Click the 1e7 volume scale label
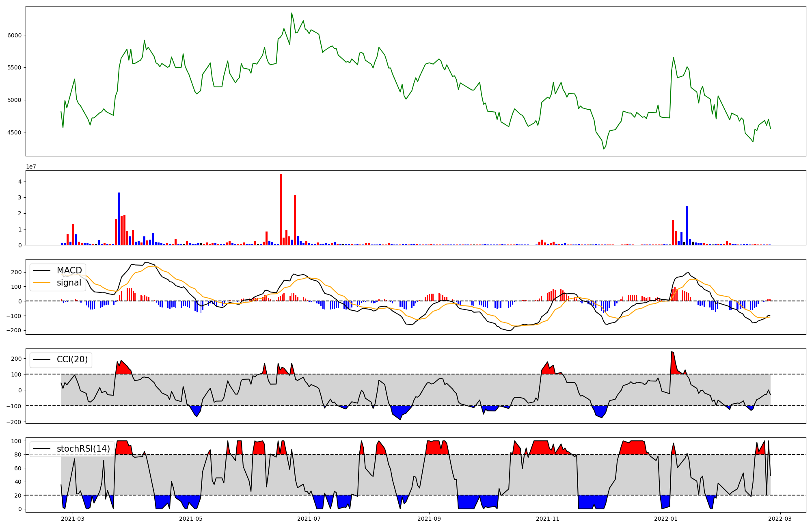Screen dimensions: 812x528 32,167
